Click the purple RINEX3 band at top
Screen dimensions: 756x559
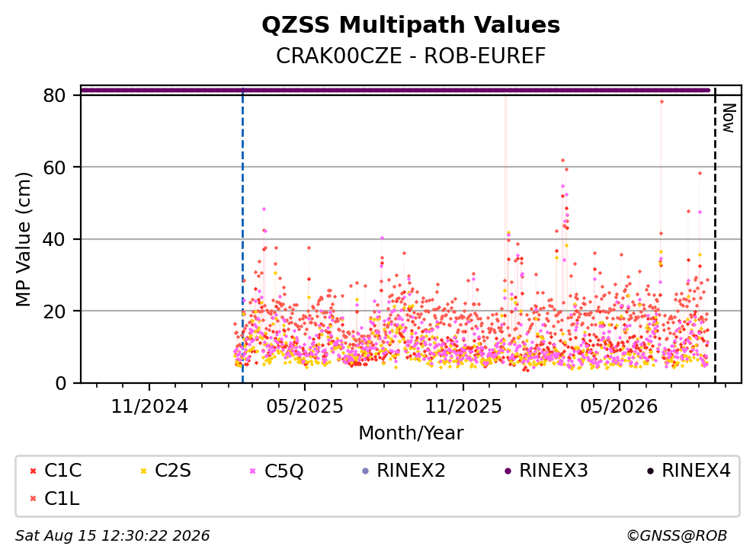[396, 90]
